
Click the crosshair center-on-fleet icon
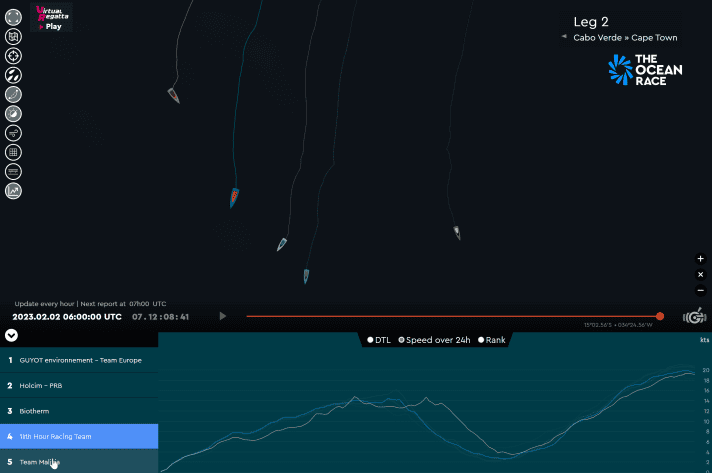point(13,56)
